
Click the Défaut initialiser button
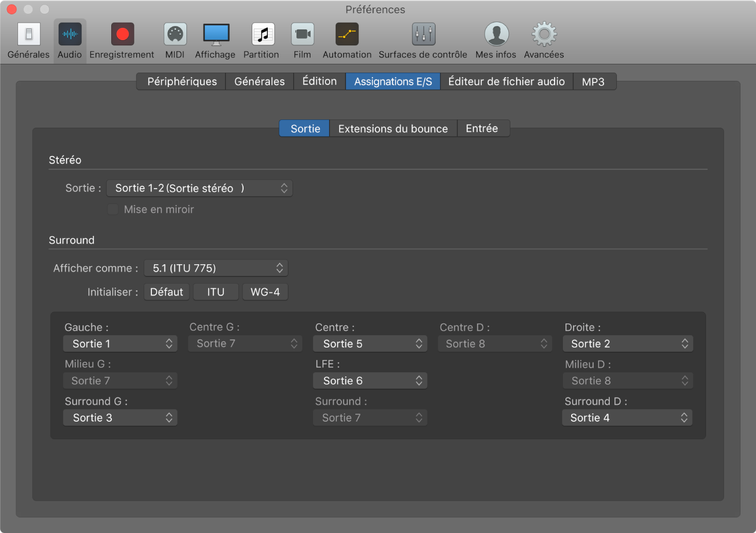(167, 292)
